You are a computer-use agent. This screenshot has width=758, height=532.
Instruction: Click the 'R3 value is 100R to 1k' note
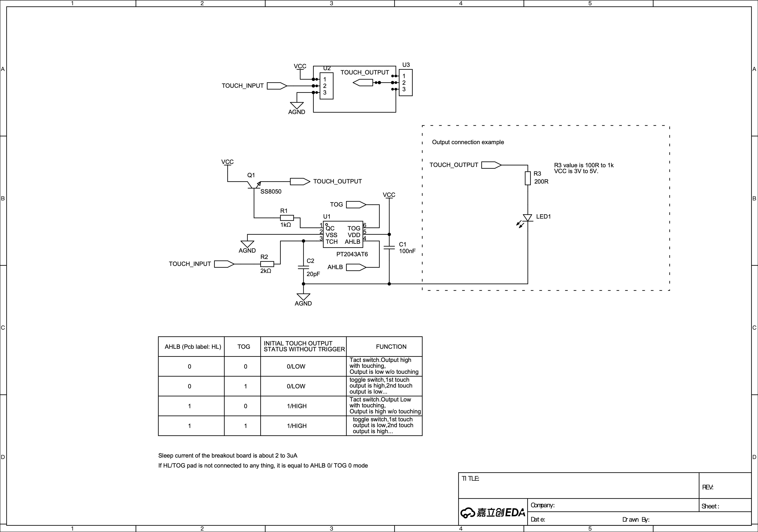coord(584,165)
